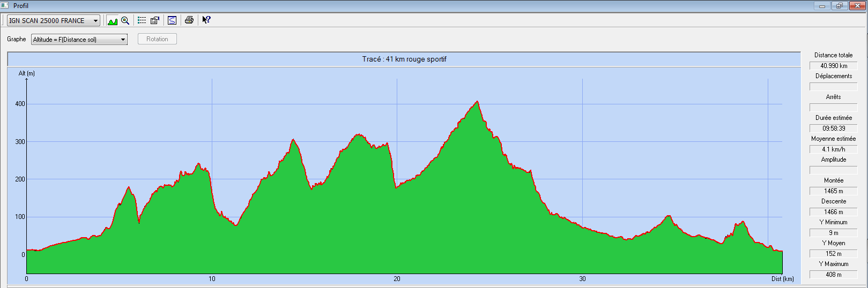Click the 'Distance totale' label
868x288 pixels.
point(833,55)
